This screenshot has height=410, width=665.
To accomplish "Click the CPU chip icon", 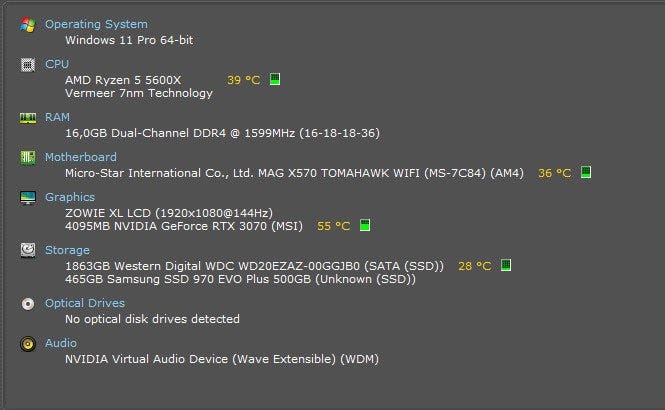I will tap(28, 64).
